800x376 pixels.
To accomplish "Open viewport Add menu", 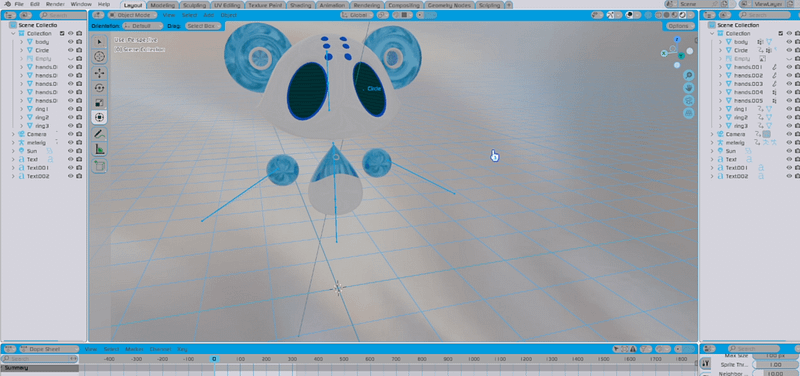I will coord(209,15).
